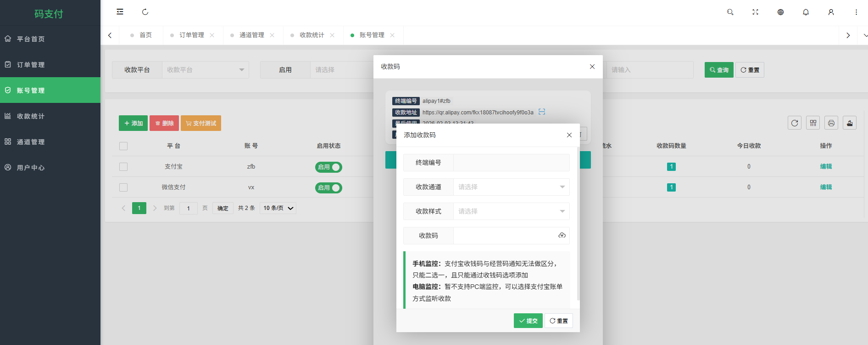Open the 收款通道 dropdown in the dialog
This screenshot has width=868, height=345.
512,187
